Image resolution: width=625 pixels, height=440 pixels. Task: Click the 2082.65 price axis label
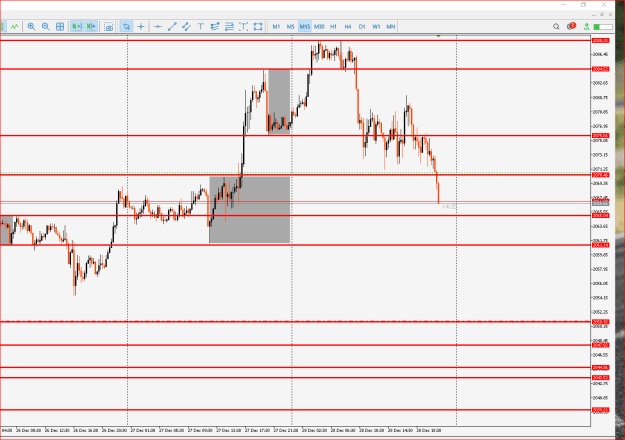pyautogui.click(x=600, y=83)
